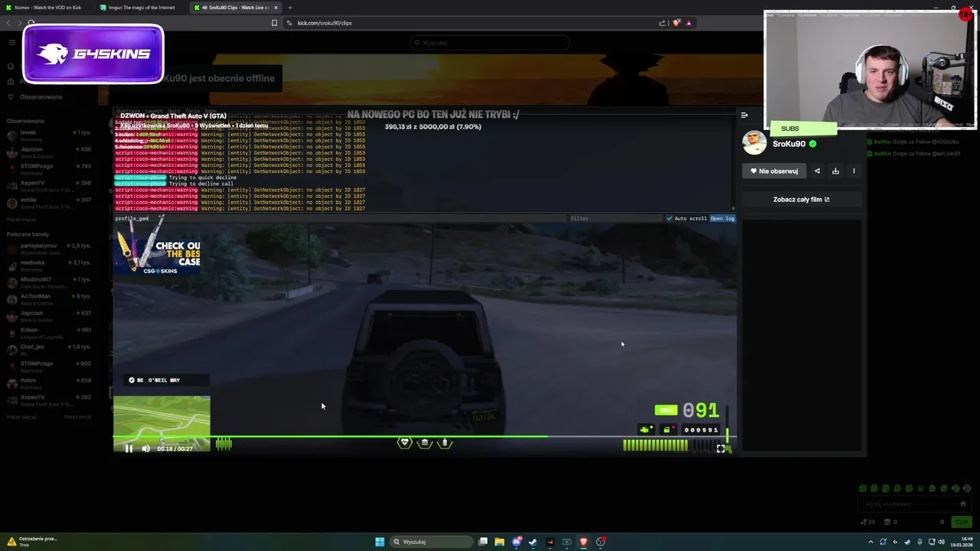Open the OBS taskbar icon with red badge

(x=601, y=542)
